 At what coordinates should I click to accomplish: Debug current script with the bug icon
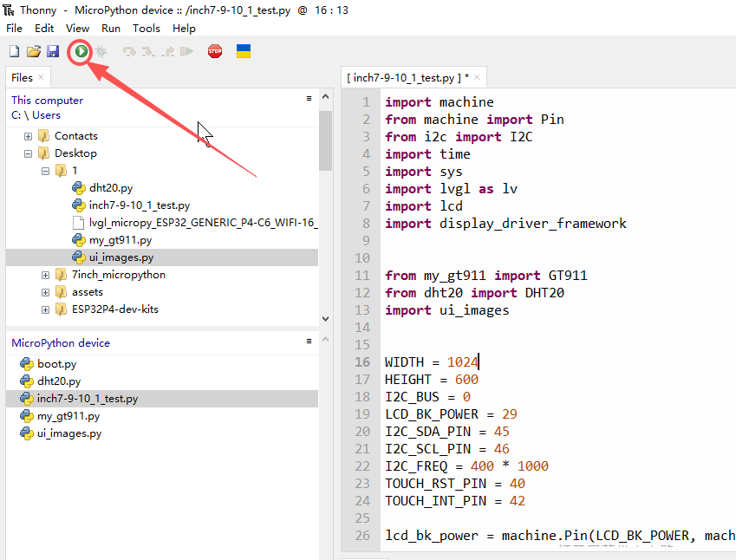pyautogui.click(x=101, y=51)
